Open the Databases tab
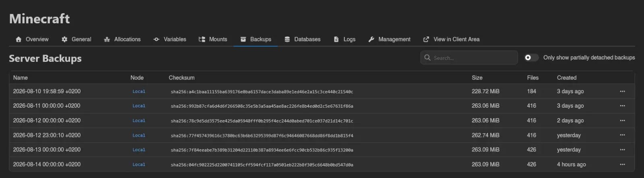The width and height of the screenshot is (644, 178). [302, 39]
